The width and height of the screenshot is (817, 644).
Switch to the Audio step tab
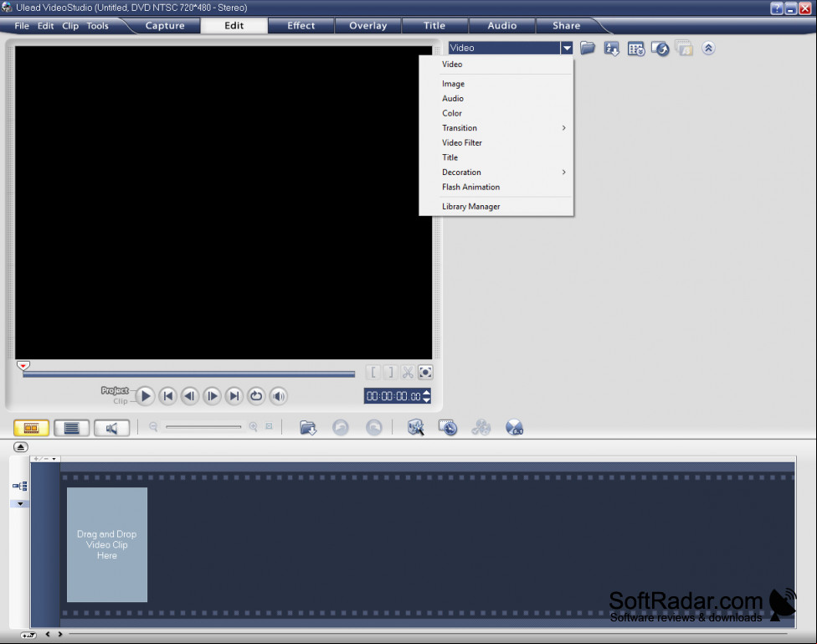click(x=501, y=26)
